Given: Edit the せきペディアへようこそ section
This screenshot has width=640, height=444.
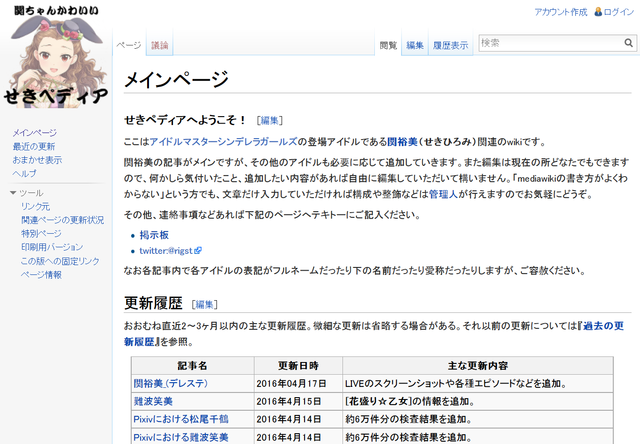Looking at the screenshot, I should (269, 120).
